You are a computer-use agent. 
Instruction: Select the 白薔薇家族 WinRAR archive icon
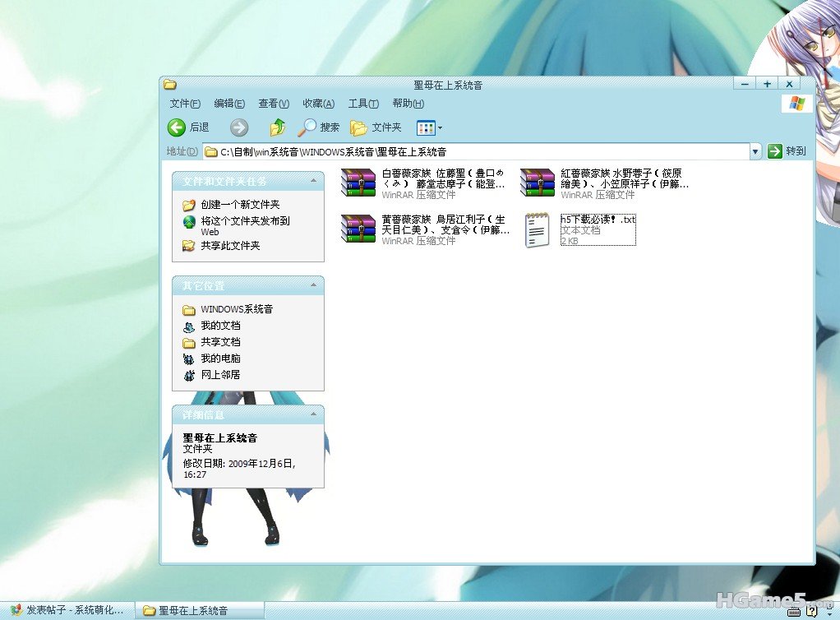pos(358,183)
